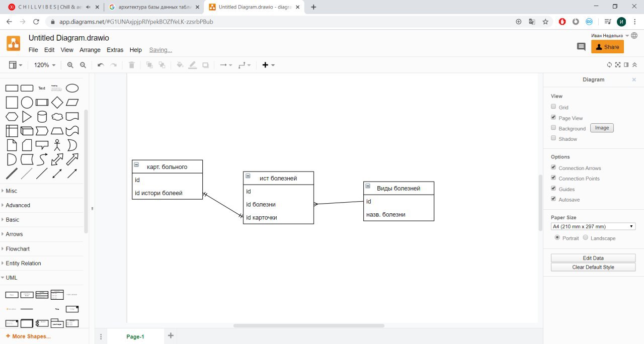Open the view layout dropdown in toolbar
Image resolution: width=644 pixels, height=344 pixels.
16,65
